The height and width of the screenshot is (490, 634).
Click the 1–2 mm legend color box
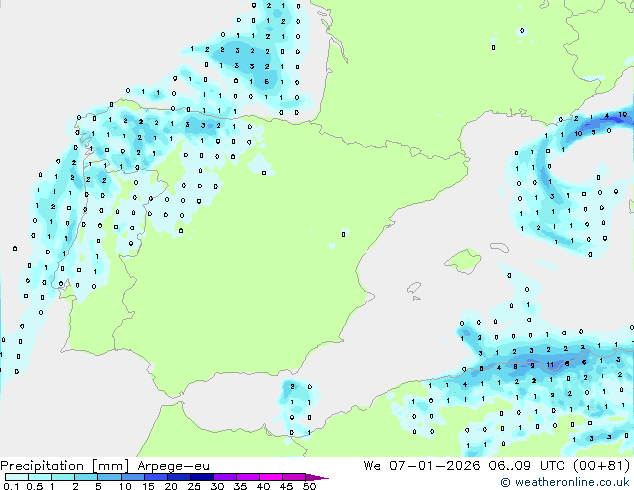click(x=63, y=477)
